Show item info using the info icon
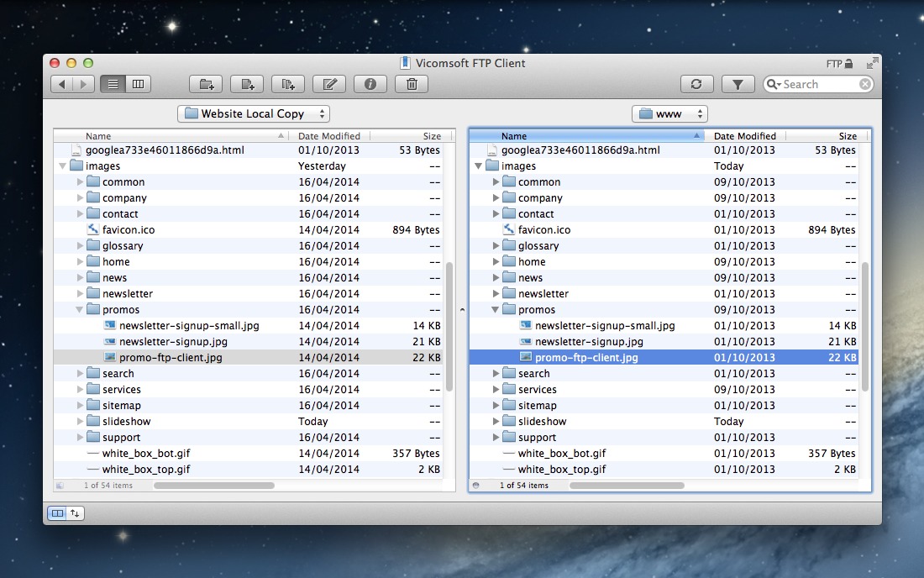This screenshot has height=578, width=924. 370,84
